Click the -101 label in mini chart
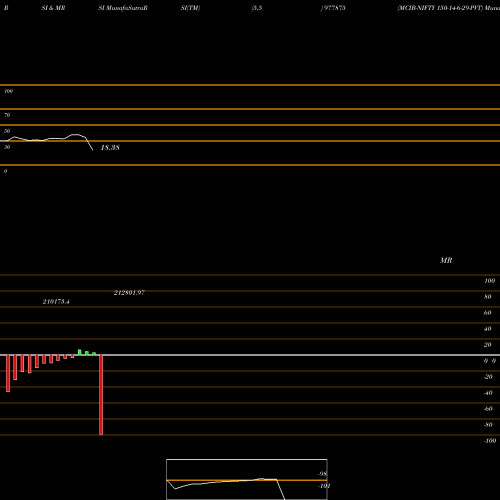 (x=324, y=486)
